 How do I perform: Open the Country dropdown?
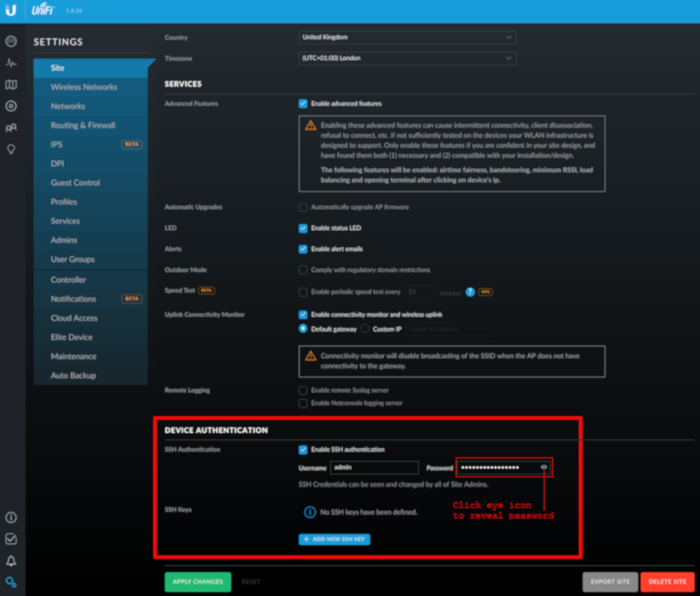point(407,37)
